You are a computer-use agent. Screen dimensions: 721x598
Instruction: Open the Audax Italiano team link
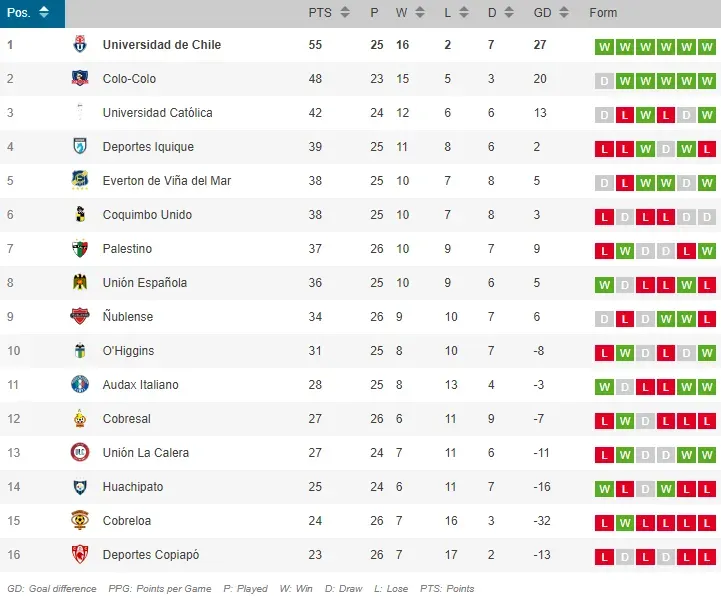(x=140, y=385)
